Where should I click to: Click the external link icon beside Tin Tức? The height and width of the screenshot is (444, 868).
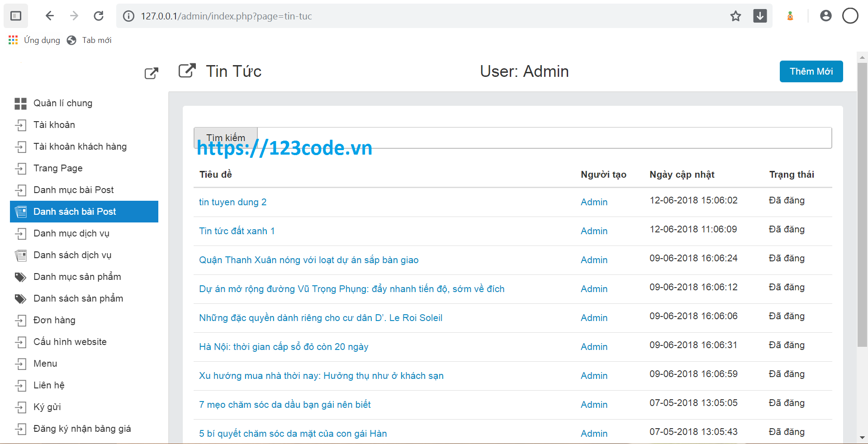pyautogui.click(x=187, y=71)
